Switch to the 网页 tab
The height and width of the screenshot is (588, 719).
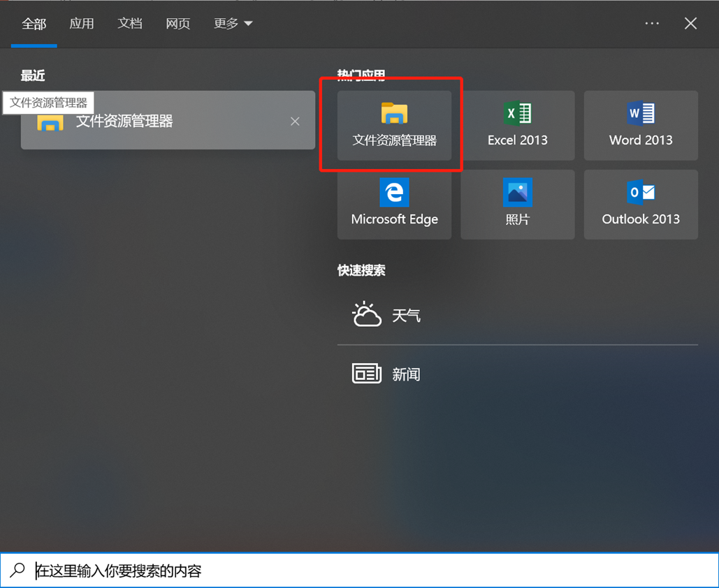tap(178, 23)
